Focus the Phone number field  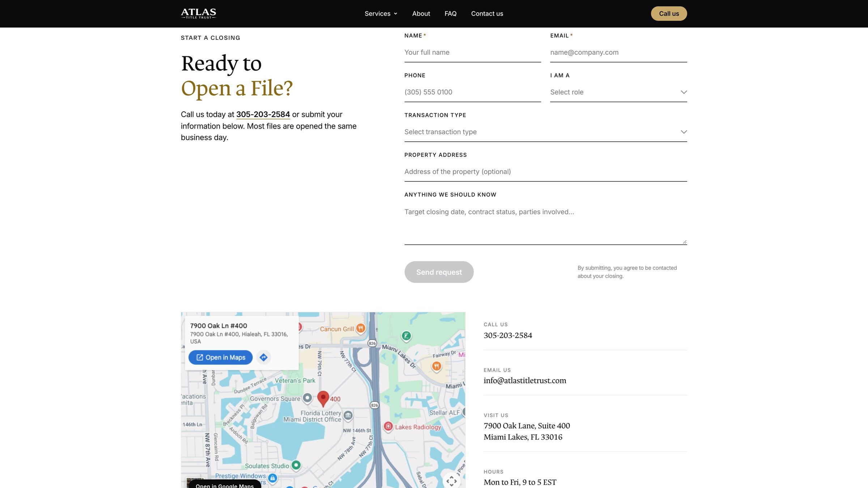tap(472, 92)
